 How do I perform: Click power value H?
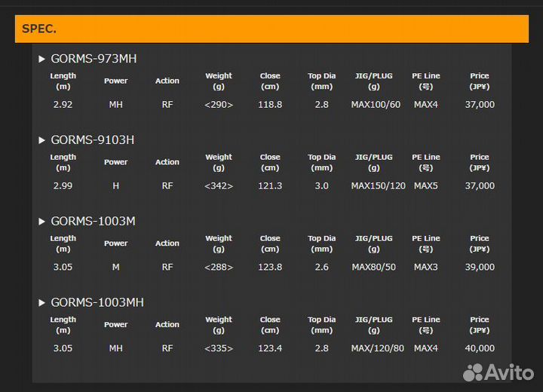[x=115, y=186]
